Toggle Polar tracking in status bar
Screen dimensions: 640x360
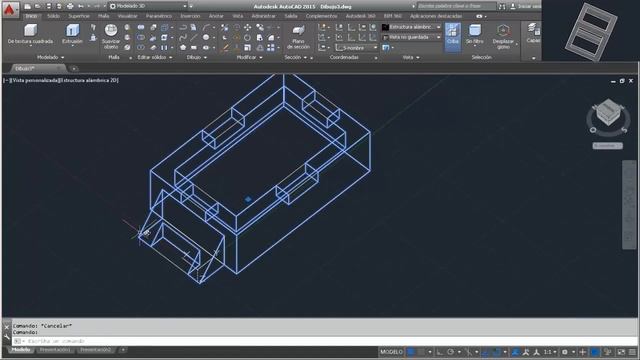tap(450, 352)
